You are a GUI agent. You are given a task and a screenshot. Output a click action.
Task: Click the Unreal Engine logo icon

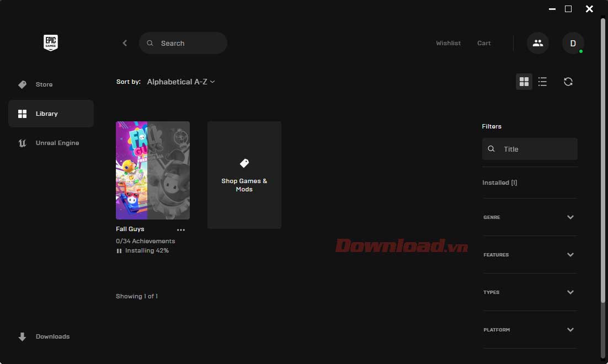tap(23, 143)
